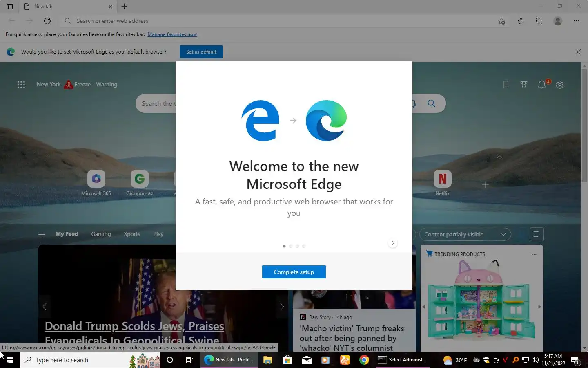Open the tab actions menu icon
This screenshot has height=368, width=588.
point(10,7)
